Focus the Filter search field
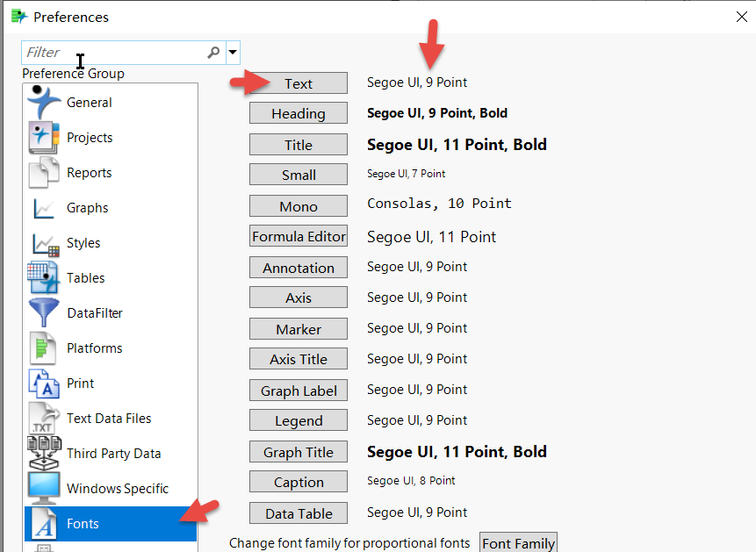 click(x=124, y=52)
